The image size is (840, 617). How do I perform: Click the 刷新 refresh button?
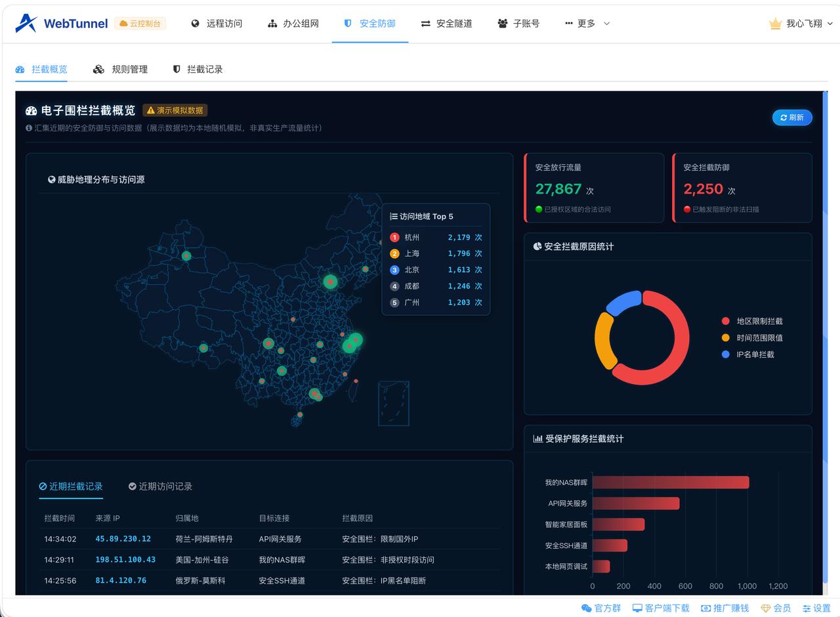point(792,117)
